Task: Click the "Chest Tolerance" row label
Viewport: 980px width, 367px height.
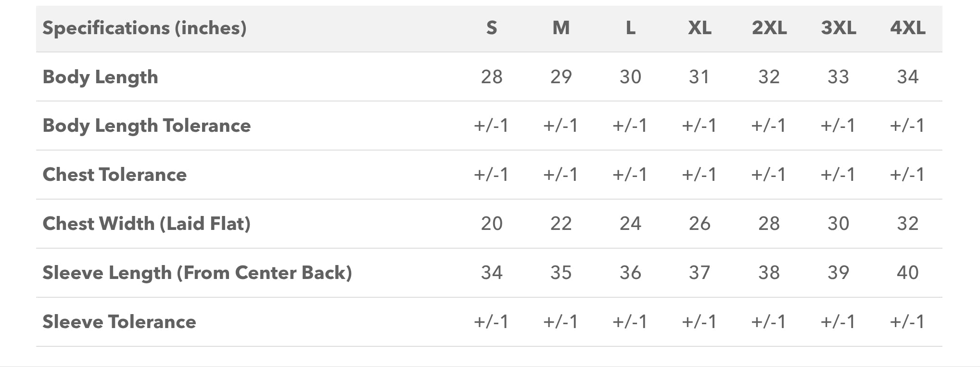Action: [x=115, y=175]
